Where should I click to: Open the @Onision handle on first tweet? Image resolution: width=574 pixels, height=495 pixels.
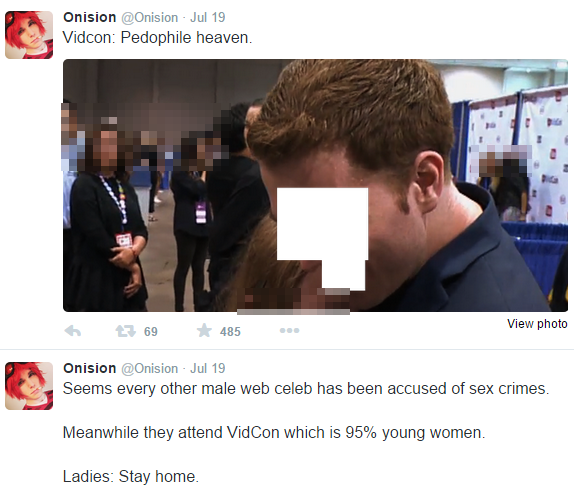tap(150, 18)
